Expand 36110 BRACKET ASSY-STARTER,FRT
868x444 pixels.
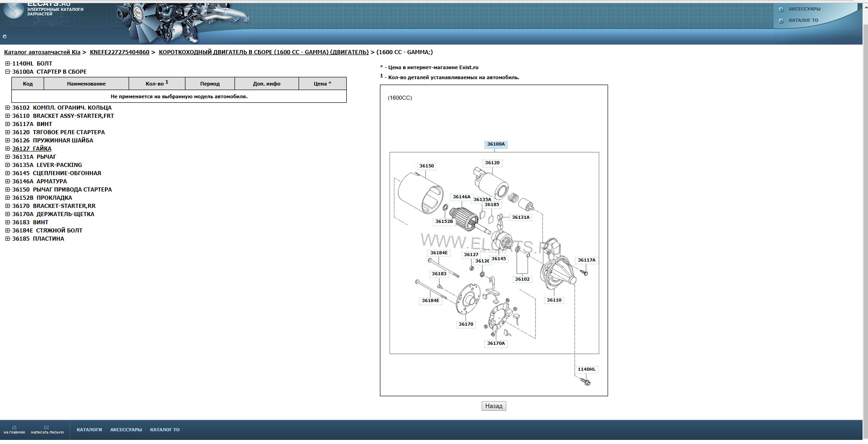[x=7, y=116]
